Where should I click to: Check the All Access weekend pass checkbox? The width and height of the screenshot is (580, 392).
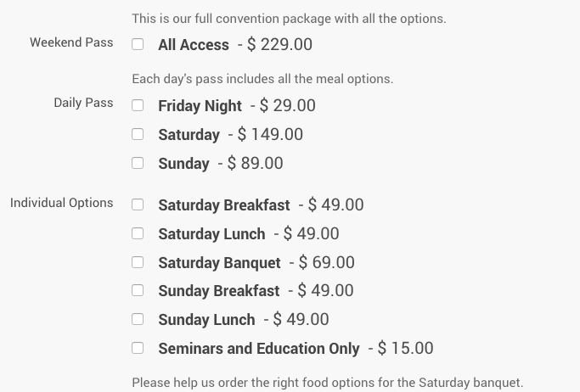click(x=138, y=44)
